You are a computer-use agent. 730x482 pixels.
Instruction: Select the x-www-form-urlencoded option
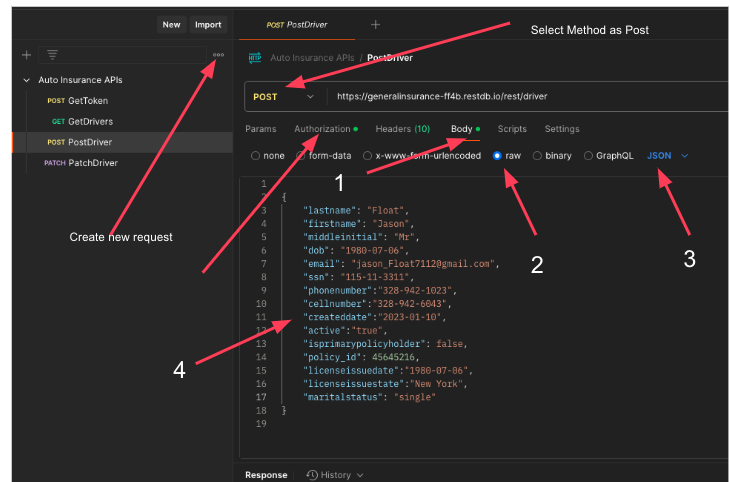[x=422, y=156]
